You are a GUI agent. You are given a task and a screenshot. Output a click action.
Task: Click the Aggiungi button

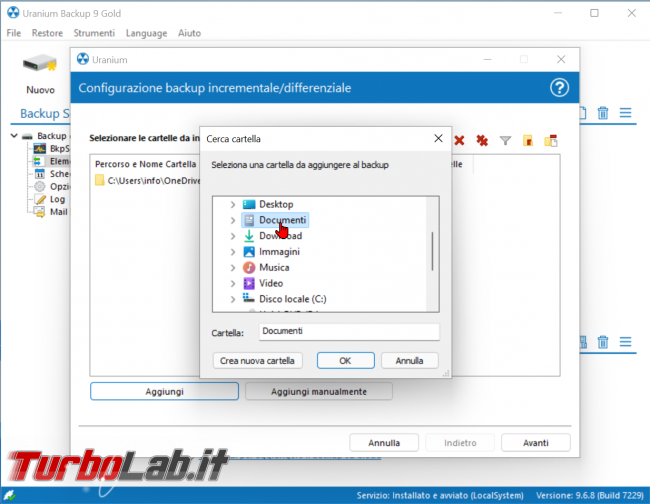(x=165, y=391)
